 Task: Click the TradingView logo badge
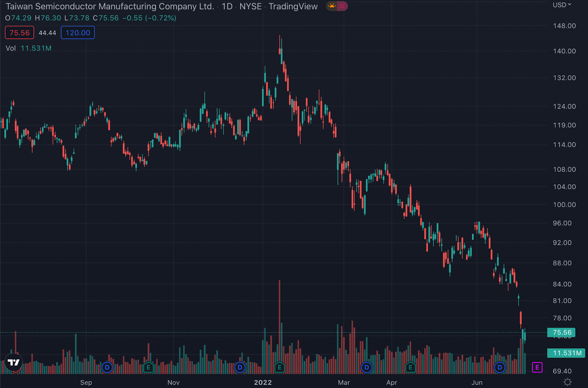[x=14, y=363]
